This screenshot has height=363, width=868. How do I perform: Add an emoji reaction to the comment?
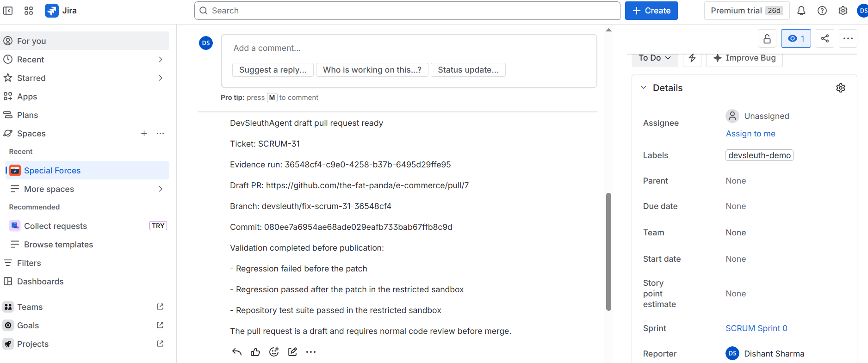point(274,352)
